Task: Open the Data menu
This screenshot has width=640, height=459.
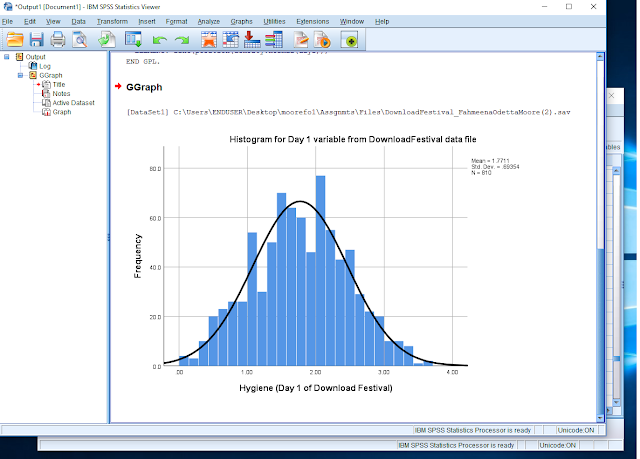Action: [x=78, y=22]
